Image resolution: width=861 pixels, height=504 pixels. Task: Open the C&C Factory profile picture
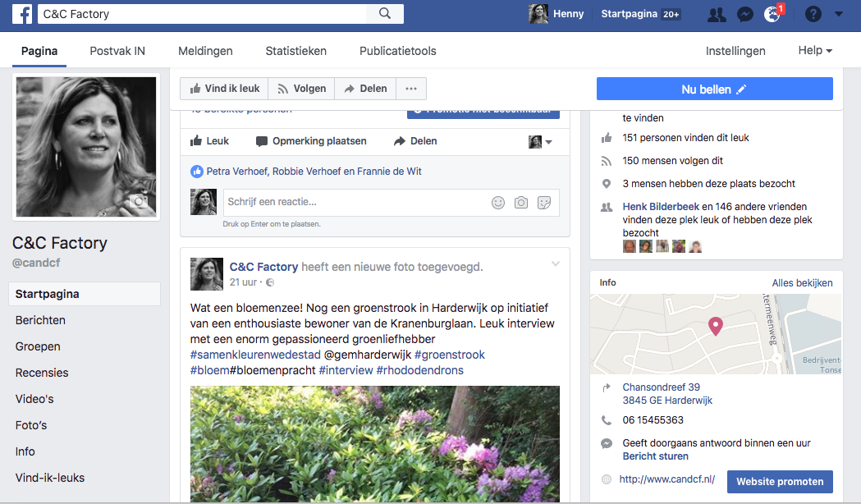click(x=86, y=147)
